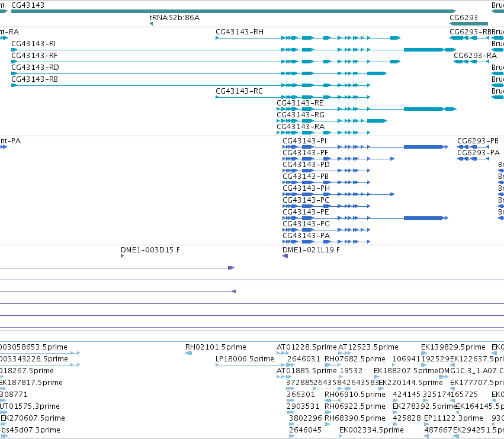Select EST label LP18006.5prime
504x439 pixels.
click(x=245, y=359)
